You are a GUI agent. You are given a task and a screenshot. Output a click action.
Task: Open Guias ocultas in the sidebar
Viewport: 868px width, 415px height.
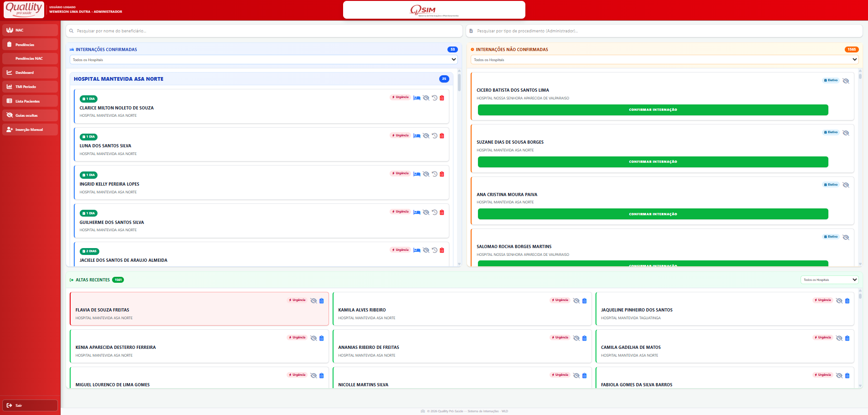30,115
